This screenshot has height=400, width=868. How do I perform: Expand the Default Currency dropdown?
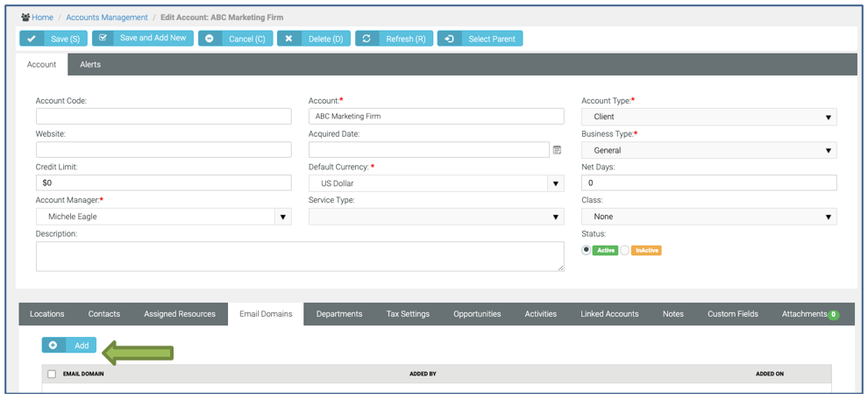[x=555, y=183]
